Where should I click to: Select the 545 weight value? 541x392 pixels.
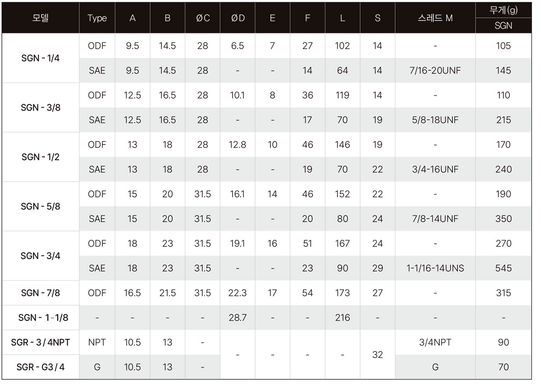[x=503, y=269]
